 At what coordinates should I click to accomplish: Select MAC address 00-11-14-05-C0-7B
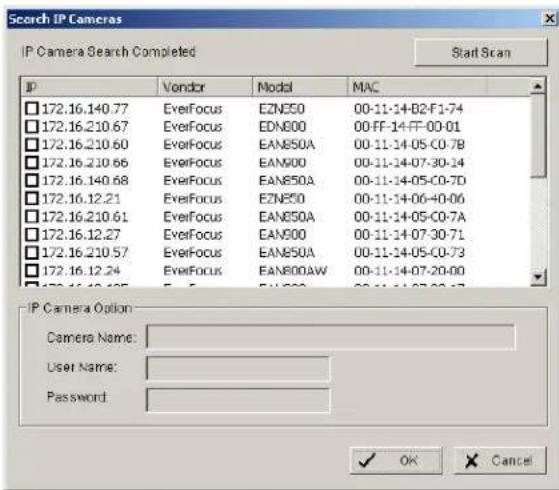click(409, 144)
